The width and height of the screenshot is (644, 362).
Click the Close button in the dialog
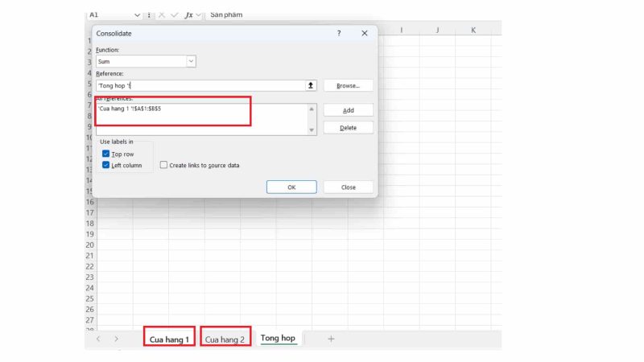tap(349, 187)
